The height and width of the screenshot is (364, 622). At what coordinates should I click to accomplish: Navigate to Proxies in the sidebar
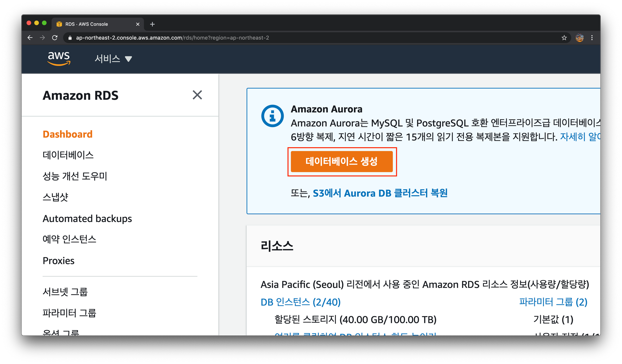(x=58, y=261)
